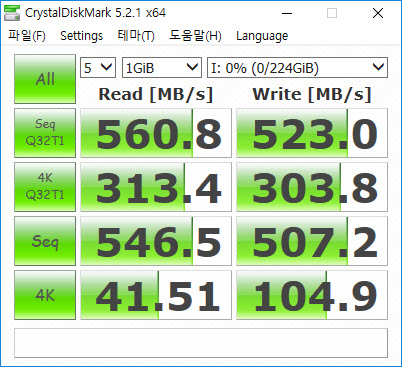Screen dimensions: 402x367
Task: Click the CrystalDiskMark app icon in title bar
Action: (x=11, y=13)
